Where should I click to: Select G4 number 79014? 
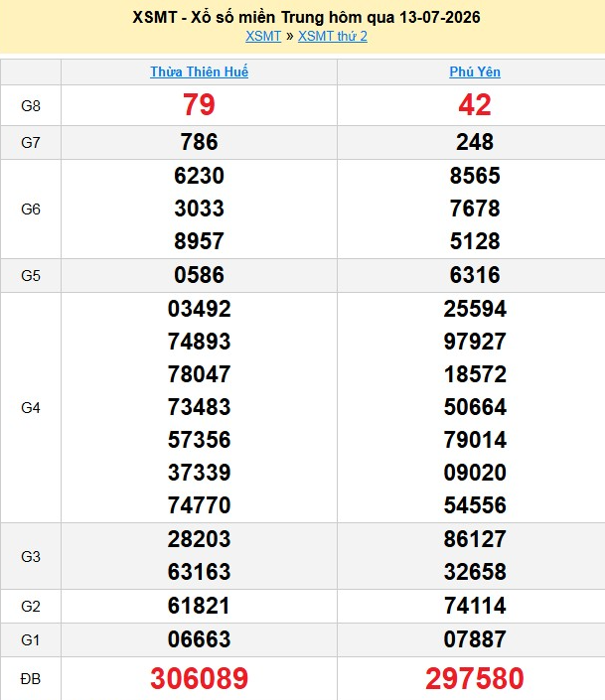[475, 440]
